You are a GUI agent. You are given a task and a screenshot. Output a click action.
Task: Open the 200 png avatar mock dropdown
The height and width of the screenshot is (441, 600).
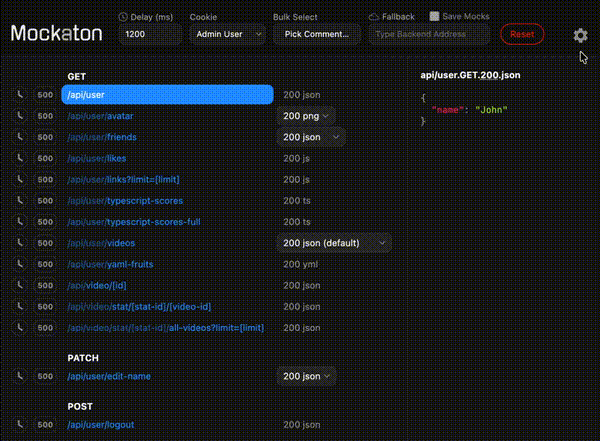[x=307, y=116]
